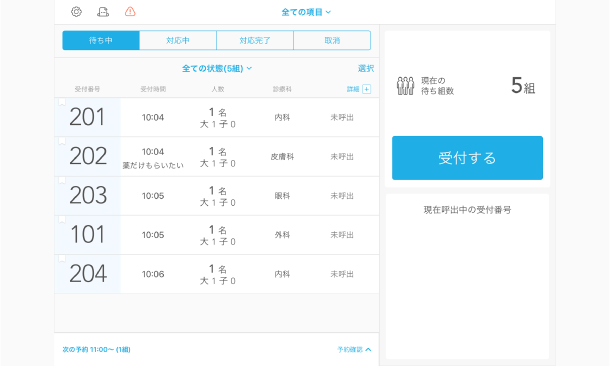This screenshot has height=366, width=610.
Task: Toggle the bookmark flag on row 203
Action: [x=62, y=180]
